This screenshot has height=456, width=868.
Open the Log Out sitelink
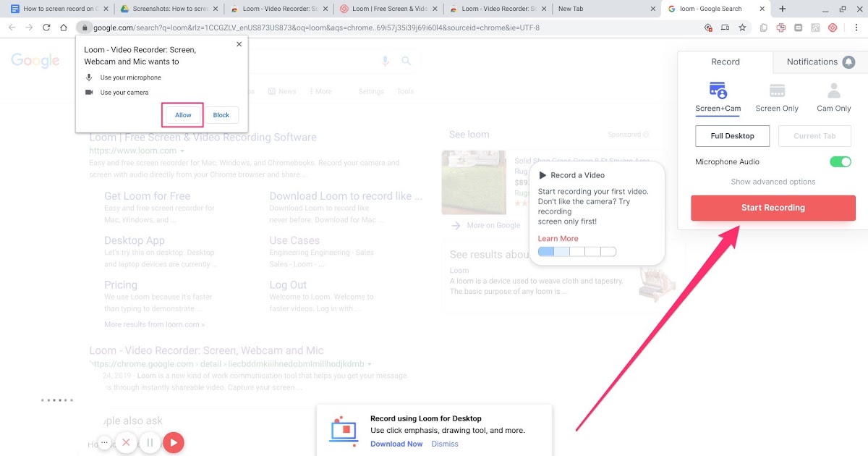pos(288,285)
